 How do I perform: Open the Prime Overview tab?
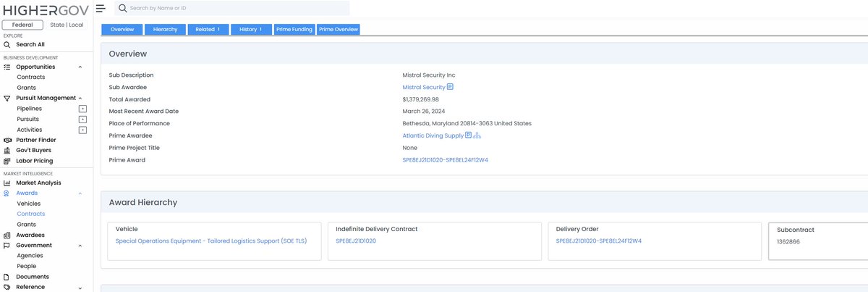tap(339, 29)
